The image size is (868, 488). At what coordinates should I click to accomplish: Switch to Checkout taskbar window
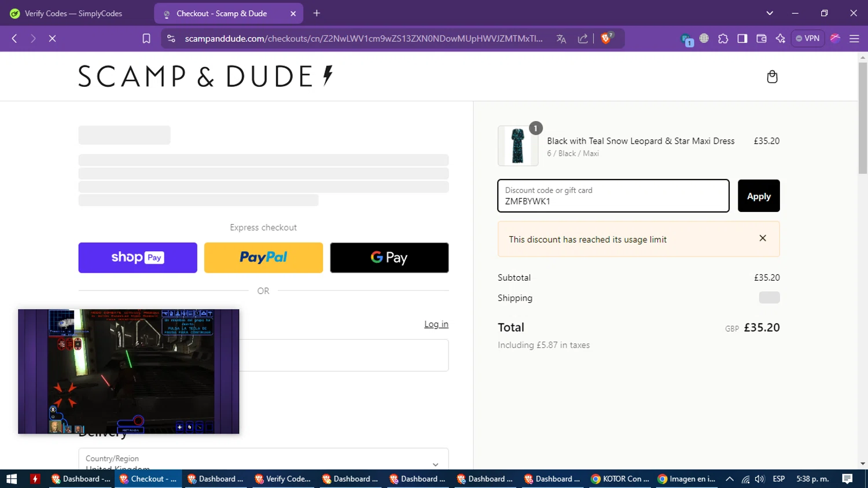point(148,479)
